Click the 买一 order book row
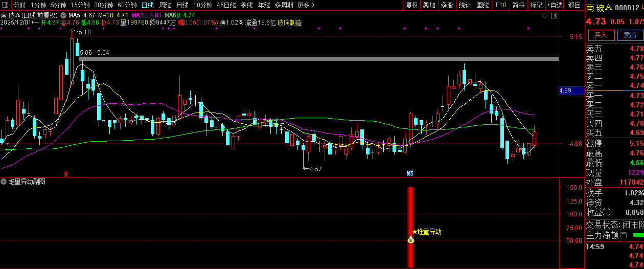The width and height of the screenshot is (644, 269). [x=614, y=96]
